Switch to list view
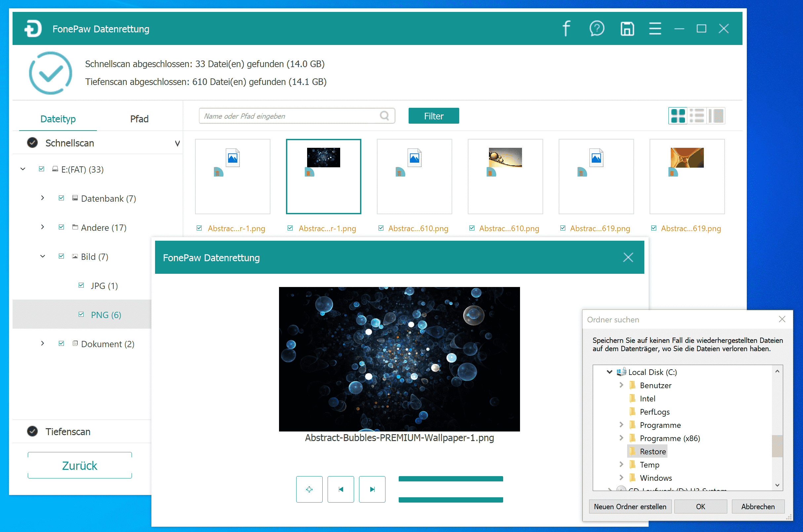Image resolution: width=803 pixels, height=532 pixels. pyautogui.click(x=697, y=116)
